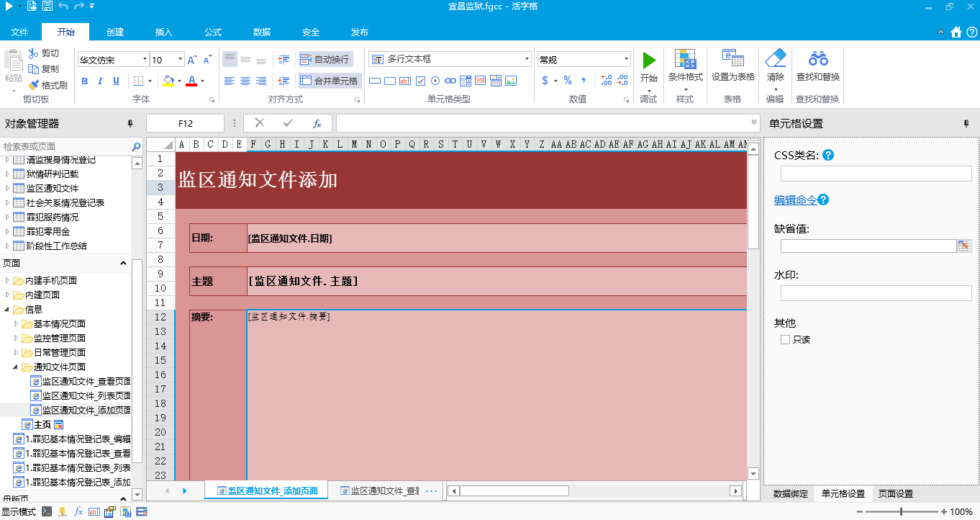Open the 数据 ribbon tab
Viewport: 980px width, 520px height.
(x=261, y=32)
